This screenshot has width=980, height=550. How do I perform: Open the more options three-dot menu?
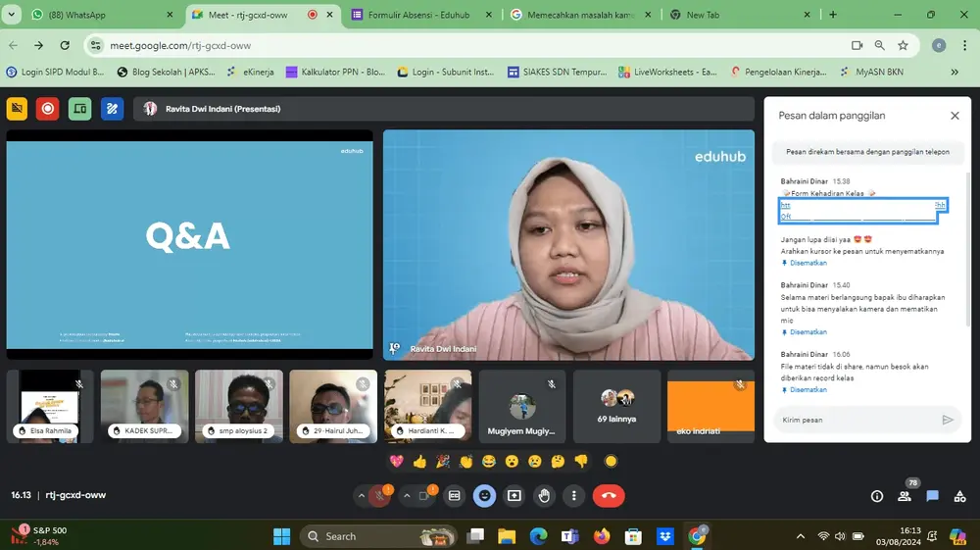[573, 496]
